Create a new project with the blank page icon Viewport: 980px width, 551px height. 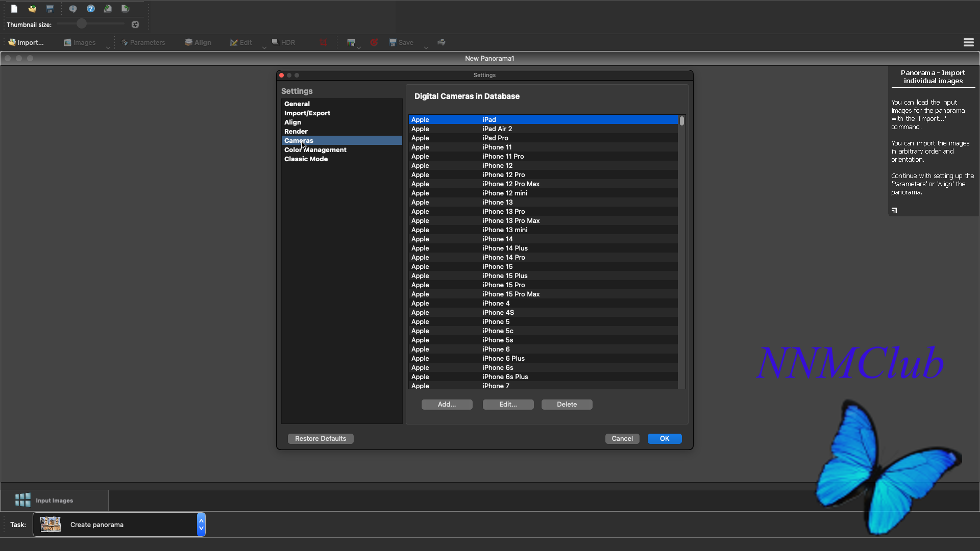coord(14,9)
